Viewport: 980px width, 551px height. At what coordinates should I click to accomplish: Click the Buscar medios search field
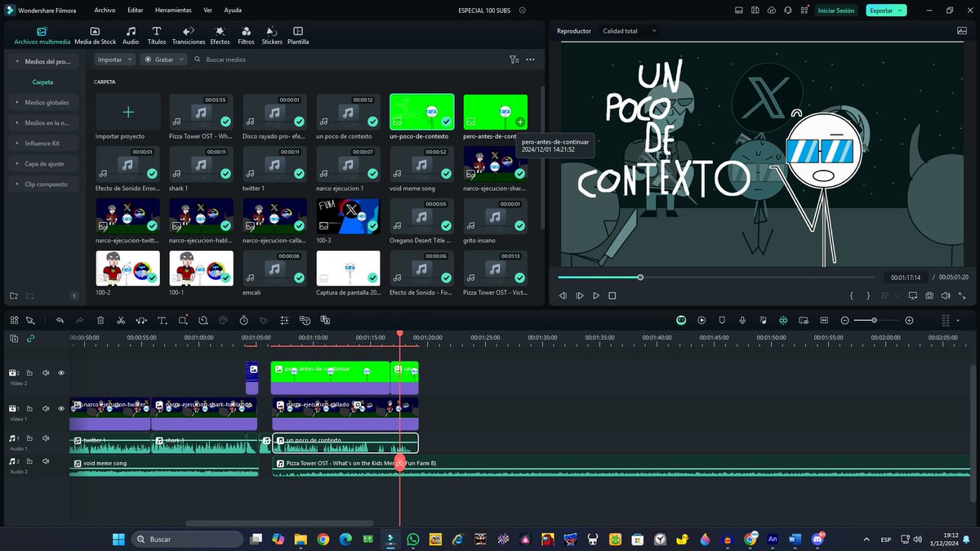point(347,60)
